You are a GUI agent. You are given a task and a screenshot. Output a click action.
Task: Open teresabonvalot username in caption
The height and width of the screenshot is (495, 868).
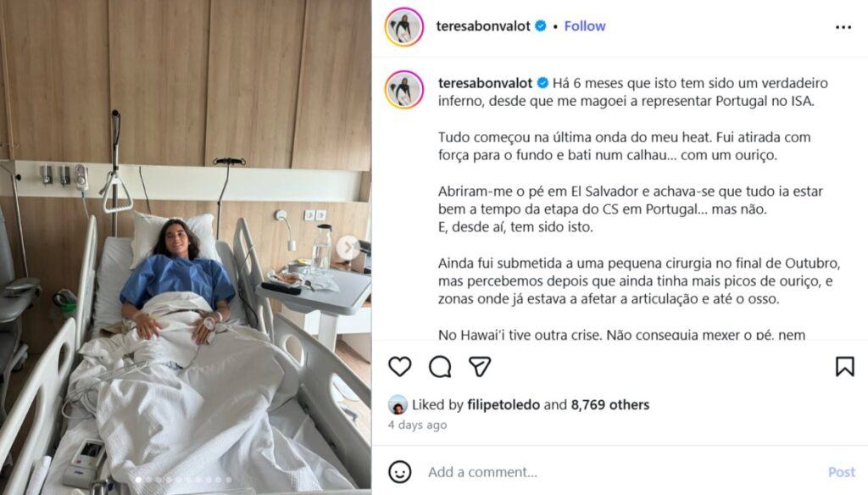pyautogui.click(x=485, y=83)
